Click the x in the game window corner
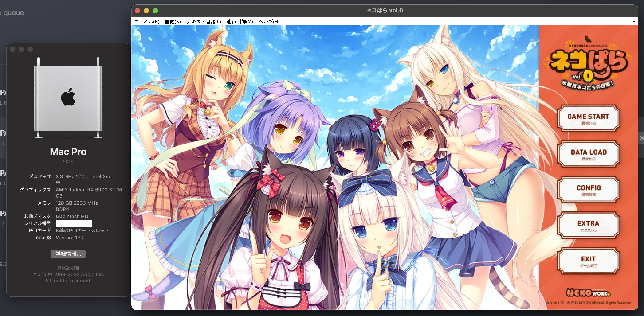This screenshot has width=644, height=316. coord(634,22)
